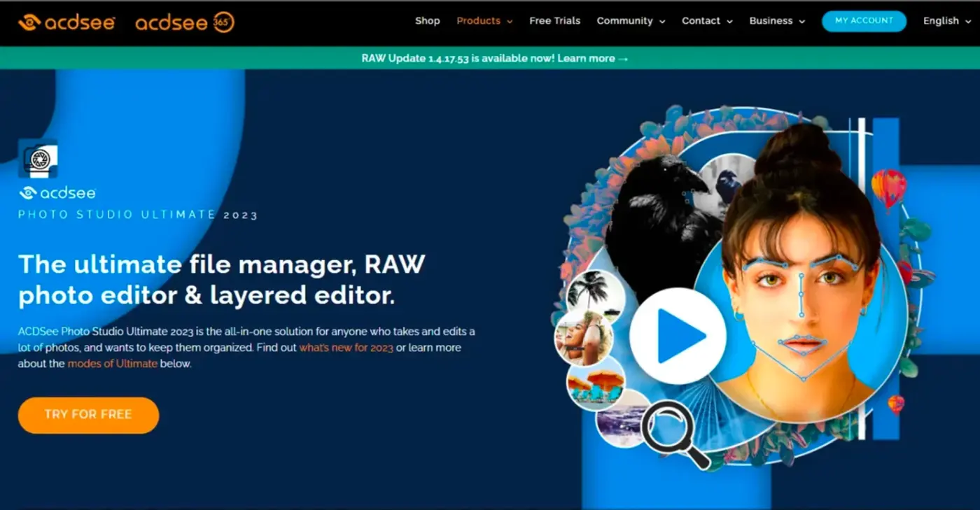Open the Business dropdown menu
Screen dimensions: 980x510
(x=777, y=21)
